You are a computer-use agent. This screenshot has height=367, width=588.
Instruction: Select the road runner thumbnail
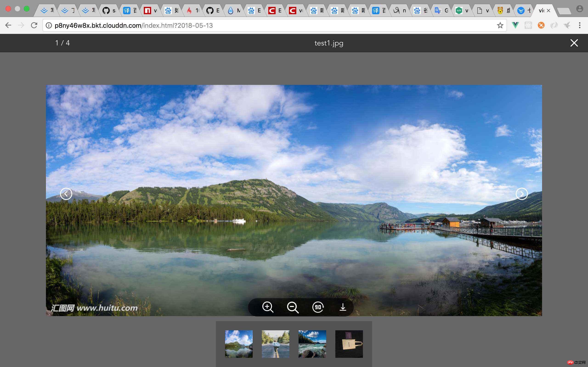coord(276,344)
